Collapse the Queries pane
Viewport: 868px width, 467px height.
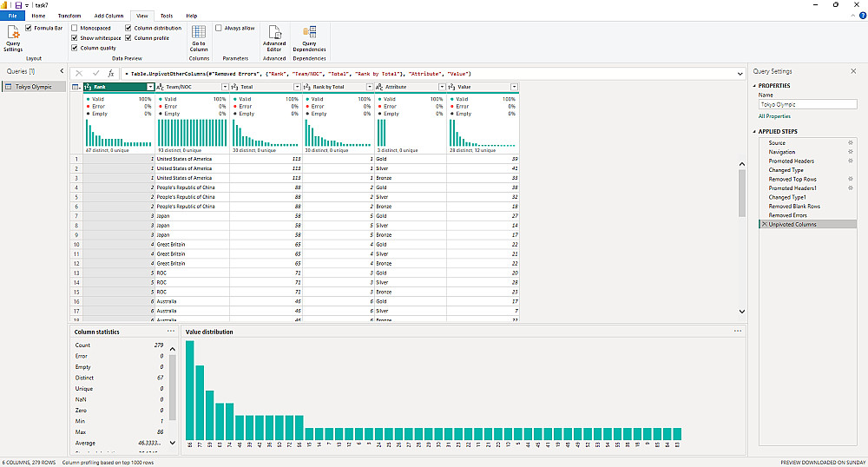click(x=62, y=71)
